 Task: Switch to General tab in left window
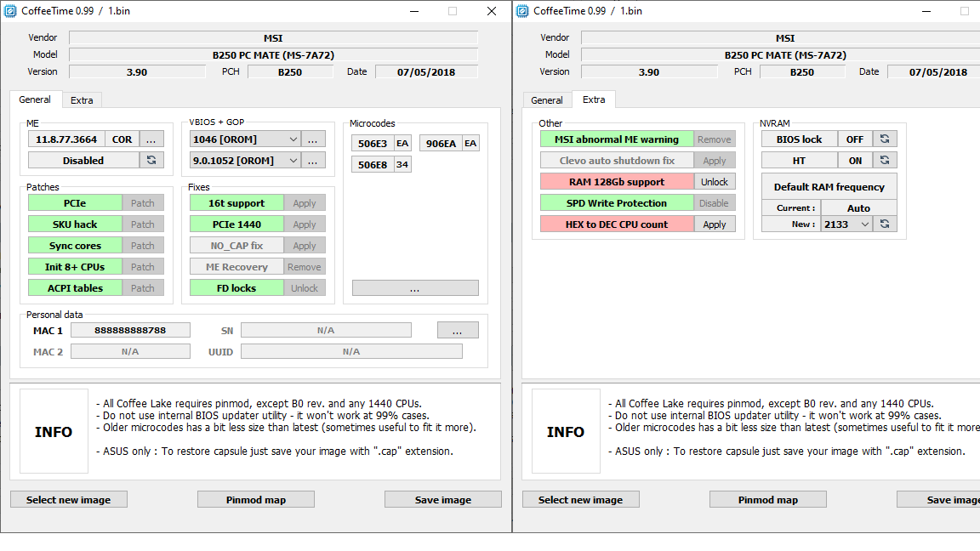[x=35, y=99]
